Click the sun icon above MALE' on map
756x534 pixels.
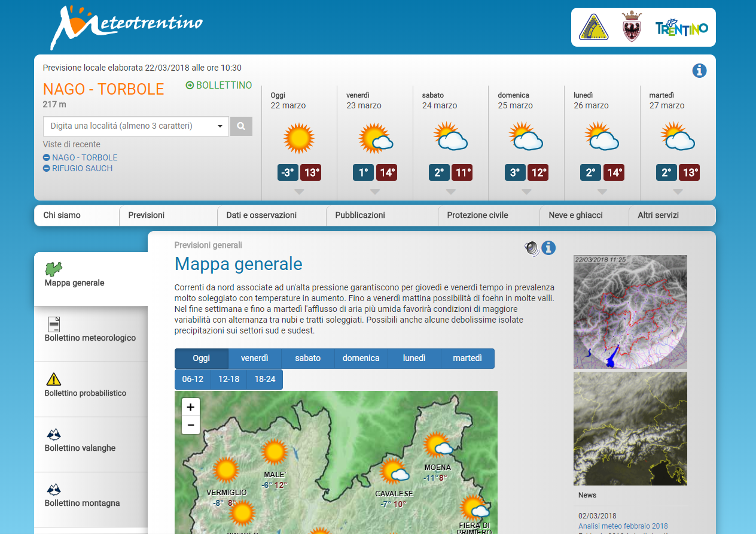click(x=275, y=451)
